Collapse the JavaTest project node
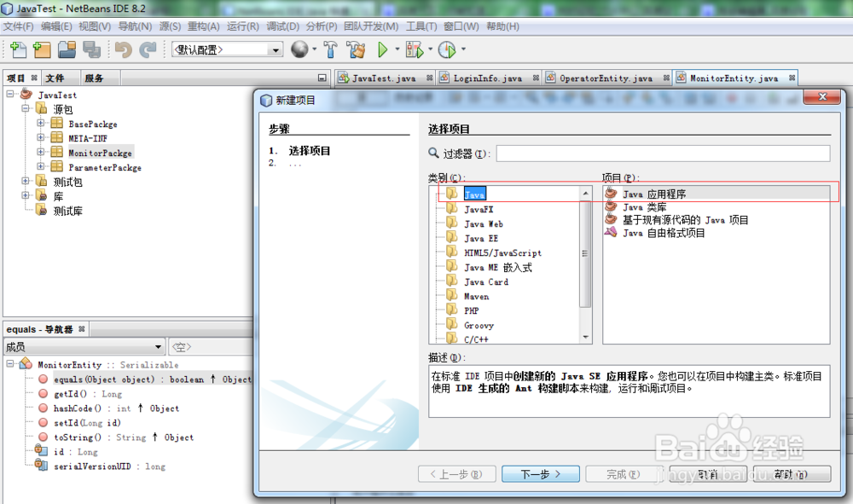853x504 pixels. tap(10, 94)
